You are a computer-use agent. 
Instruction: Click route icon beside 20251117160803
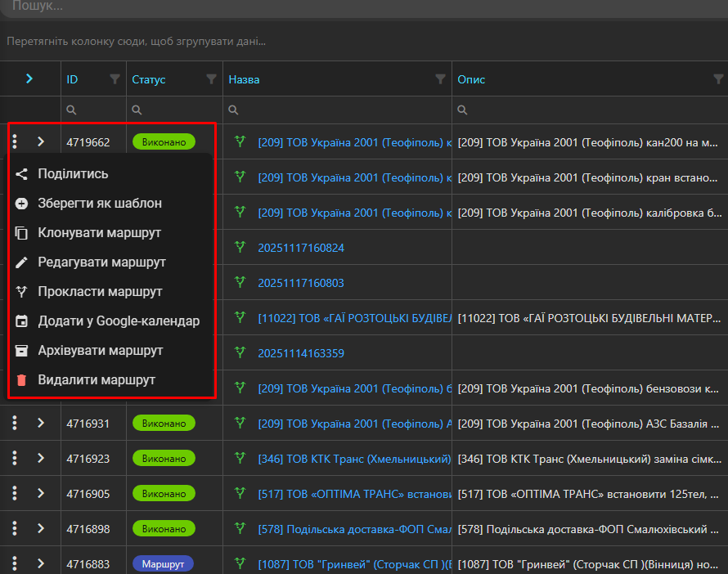[240, 281]
